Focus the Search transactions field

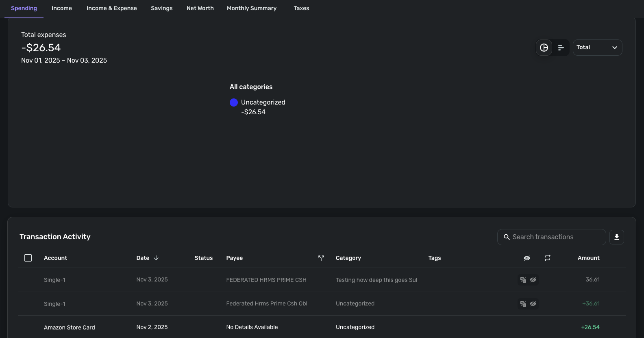pos(552,237)
